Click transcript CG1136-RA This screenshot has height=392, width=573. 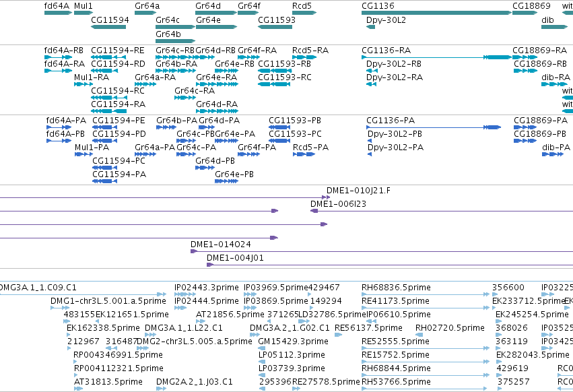pos(386,50)
